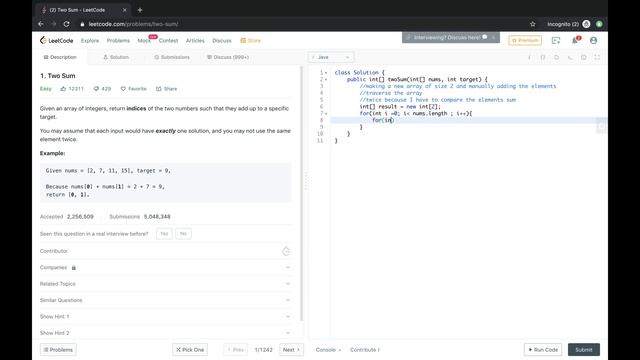Click the 1/1242 problem counter
This screenshot has height=360, width=640.
264,350
